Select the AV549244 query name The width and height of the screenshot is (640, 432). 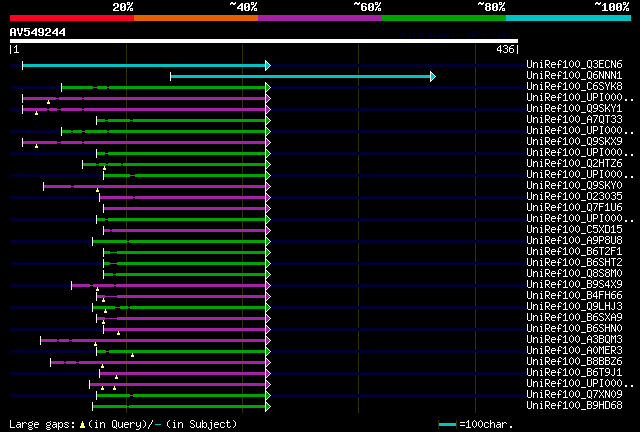tap(38, 32)
